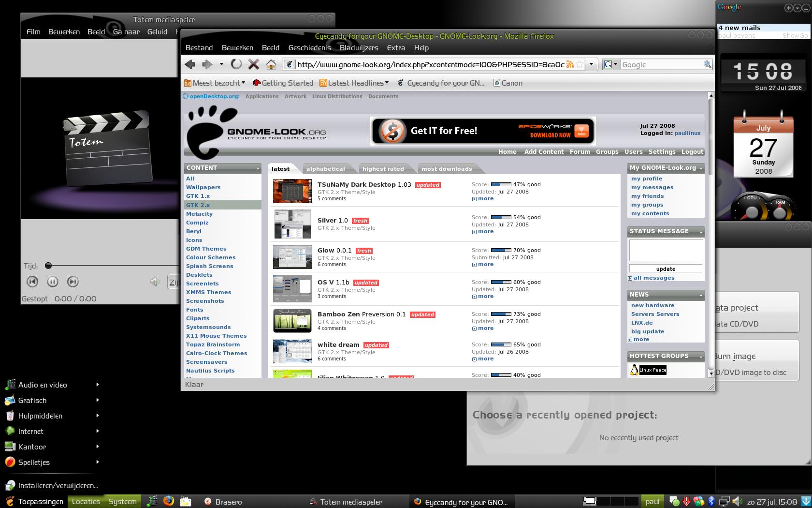
Task: Open the Bladwijzers menu in Firefox
Action: coord(359,47)
